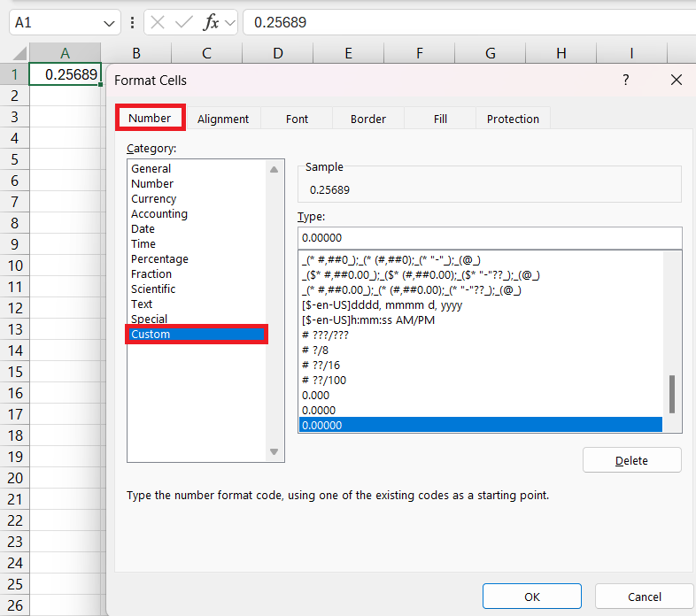This screenshot has height=616, width=696.
Task: Select the Custom category
Action: tap(197, 335)
